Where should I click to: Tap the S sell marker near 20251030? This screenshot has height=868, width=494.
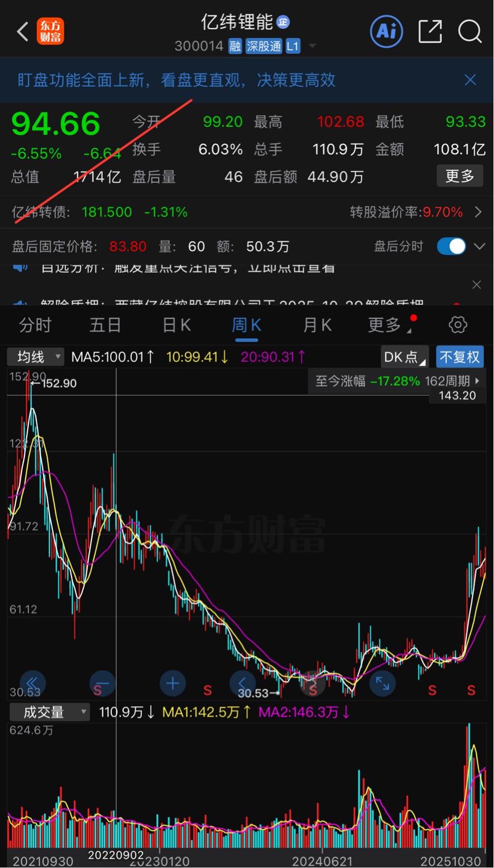click(x=471, y=690)
